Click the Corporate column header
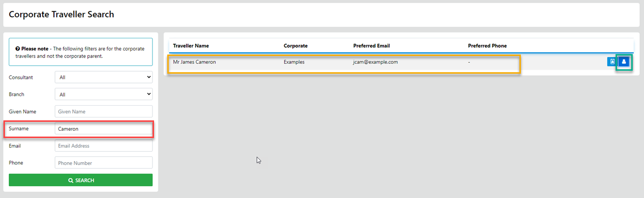 click(x=295, y=46)
